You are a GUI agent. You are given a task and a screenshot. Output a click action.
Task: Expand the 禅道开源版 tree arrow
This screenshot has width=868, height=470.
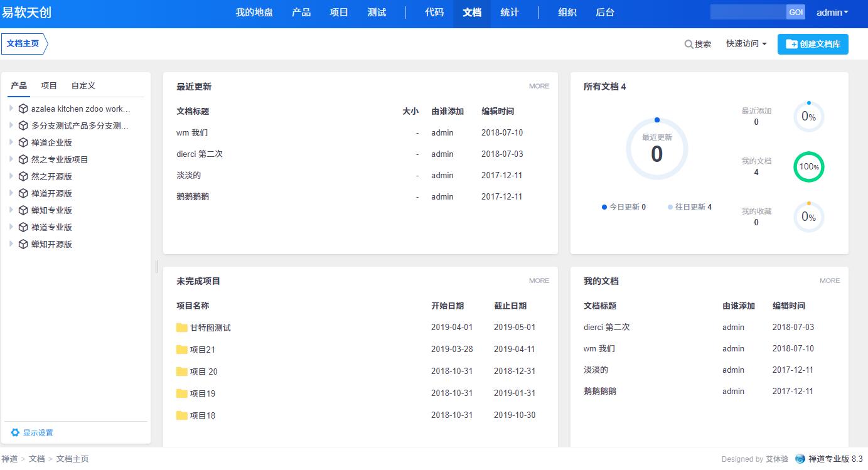pyautogui.click(x=11, y=193)
